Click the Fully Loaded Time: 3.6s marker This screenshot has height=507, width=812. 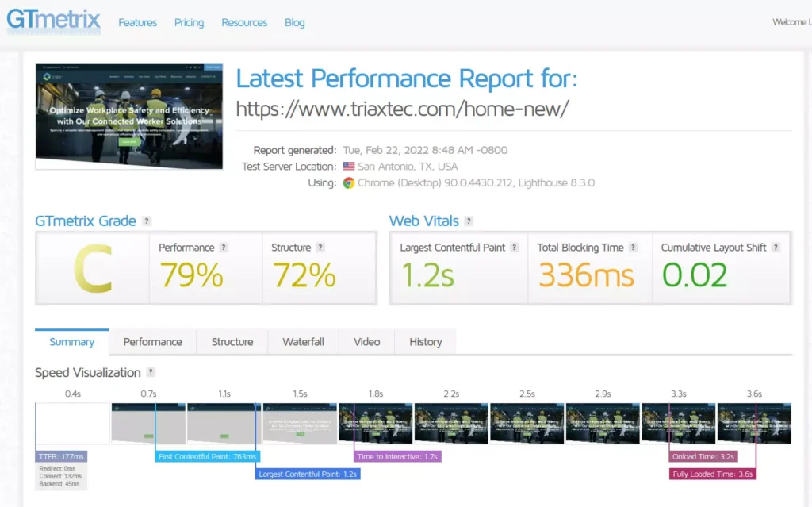713,474
